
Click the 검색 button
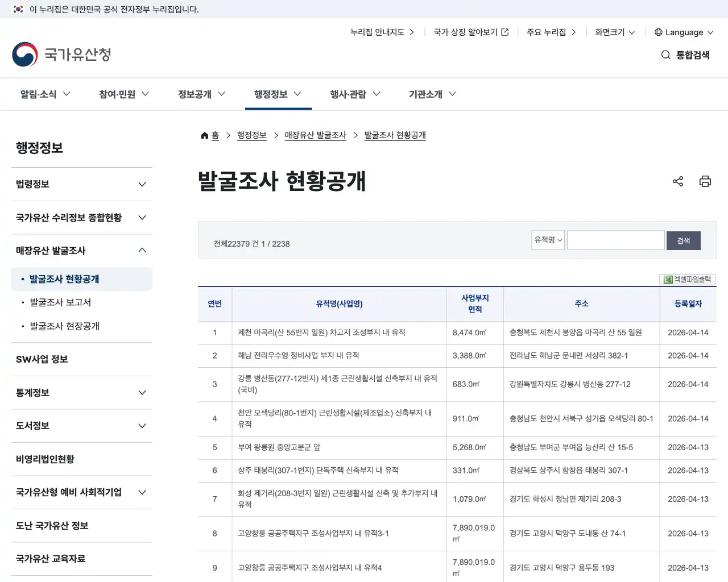click(684, 240)
